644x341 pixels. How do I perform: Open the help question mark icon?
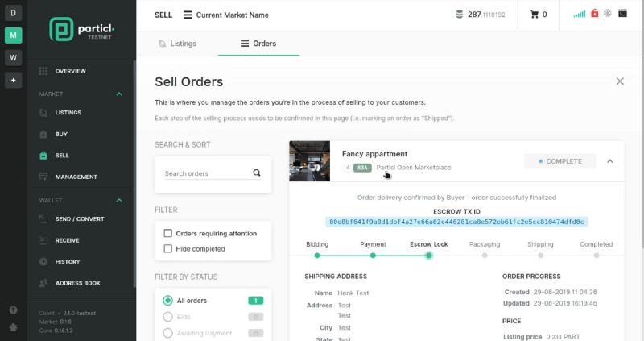[x=13, y=310]
